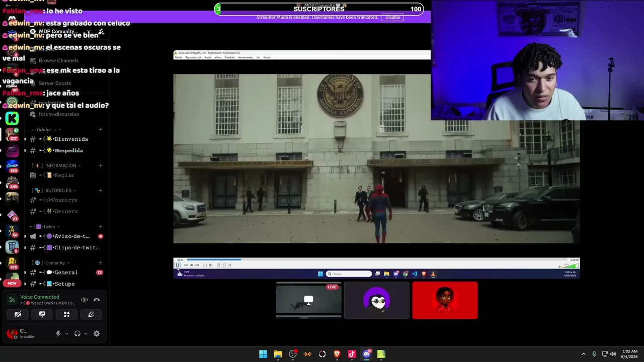Open the soundboard in voice panel
The image size is (644, 362).
(91, 314)
